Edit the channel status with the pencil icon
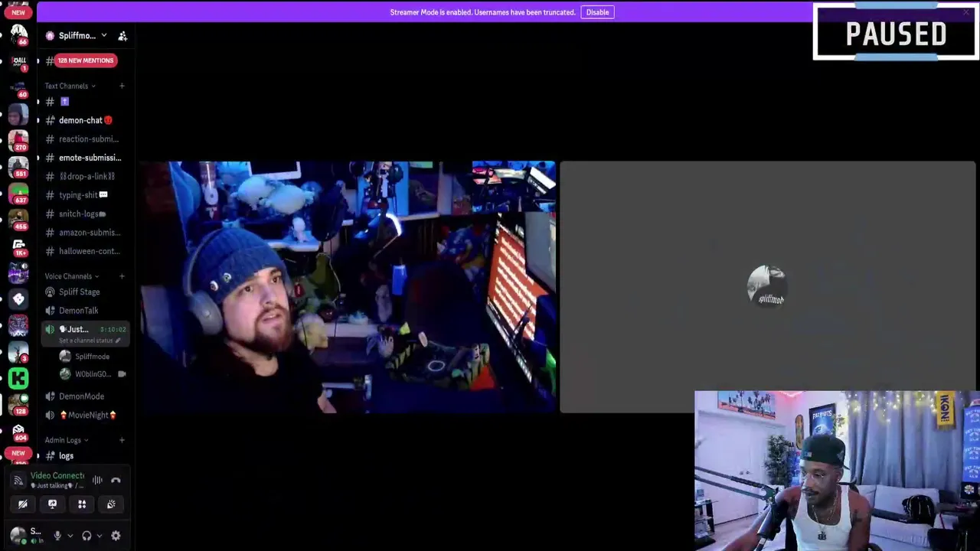Screen dimensions: 980x551 coord(118,341)
